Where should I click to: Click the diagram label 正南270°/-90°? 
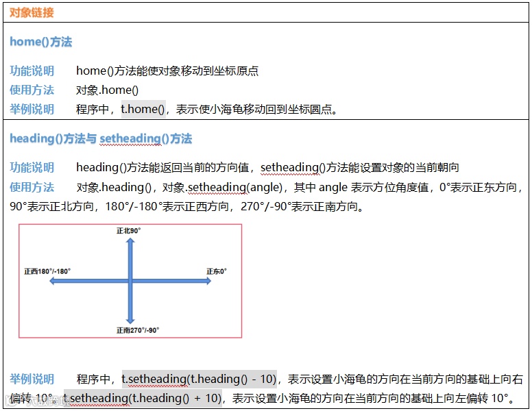(x=138, y=330)
